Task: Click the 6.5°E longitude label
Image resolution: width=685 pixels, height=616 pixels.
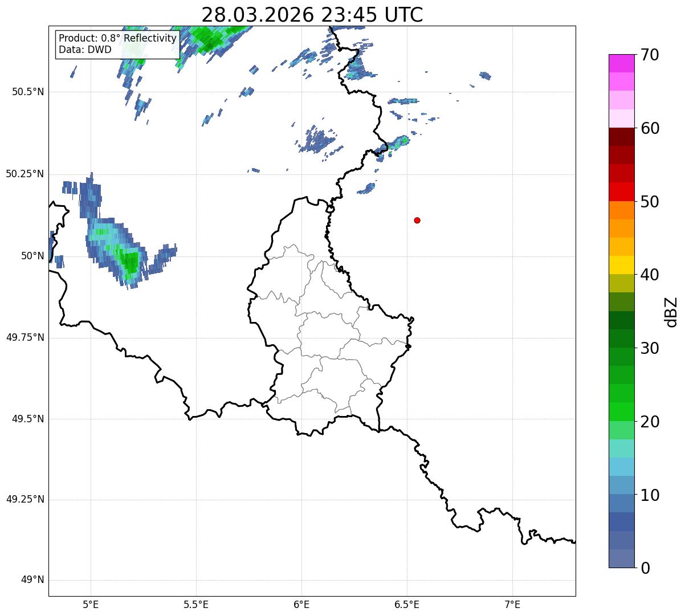Action: point(407,604)
